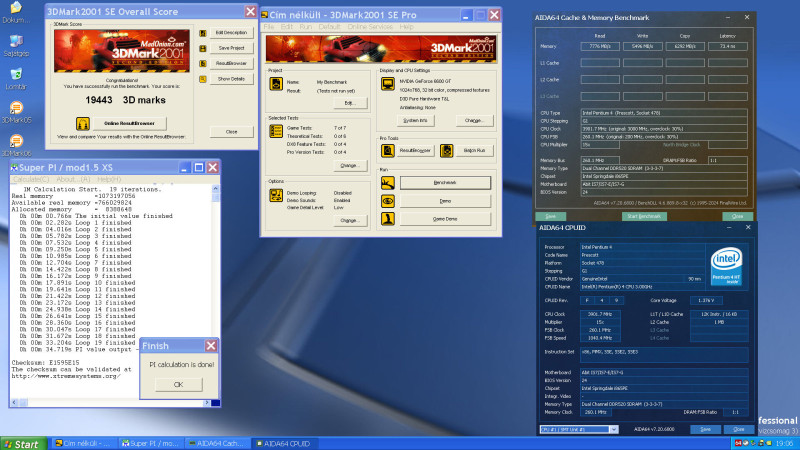The width and height of the screenshot is (800, 450).
Task: Open the About...(A) menu in Super PI
Action: (x=73, y=180)
